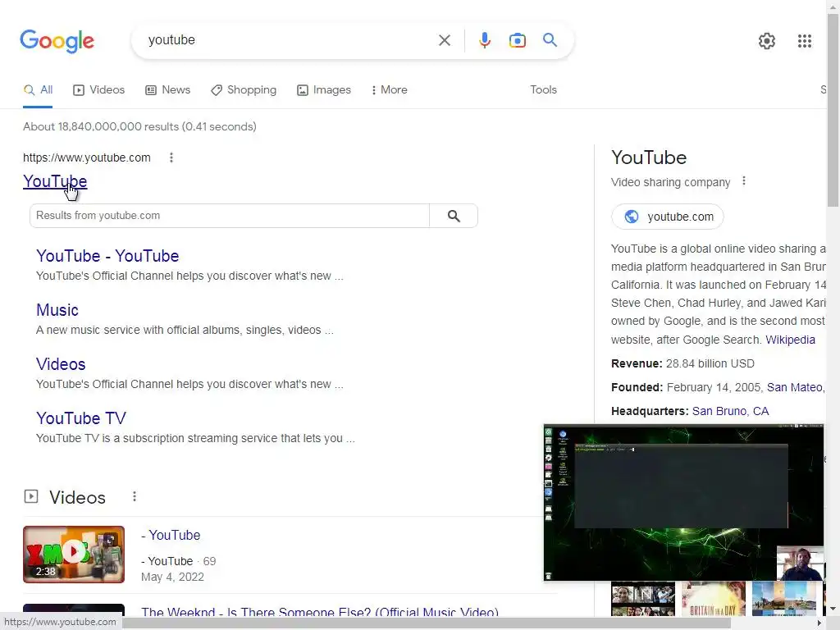Click the horizontal scrollbar right arrow

point(819,623)
